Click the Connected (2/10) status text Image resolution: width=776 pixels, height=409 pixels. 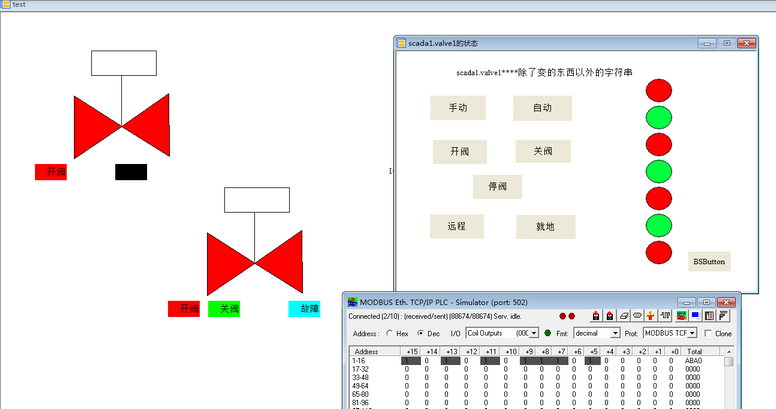[x=435, y=316]
